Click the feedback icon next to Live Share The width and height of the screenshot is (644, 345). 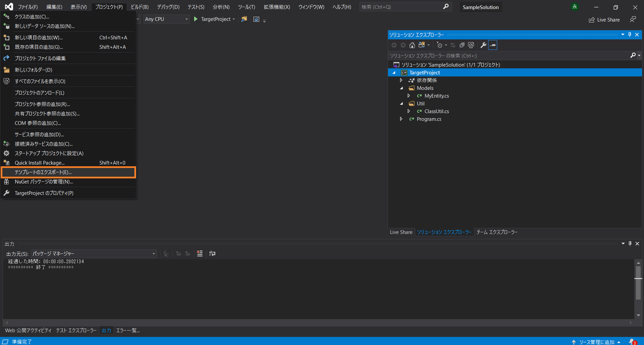coord(633,19)
